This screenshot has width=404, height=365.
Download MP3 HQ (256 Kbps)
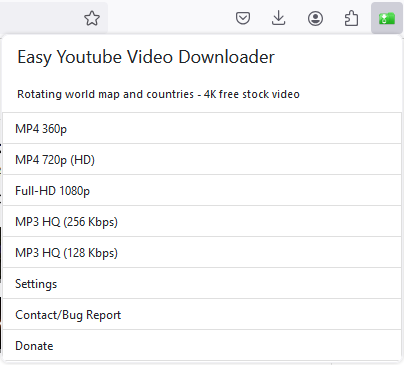click(202, 221)
